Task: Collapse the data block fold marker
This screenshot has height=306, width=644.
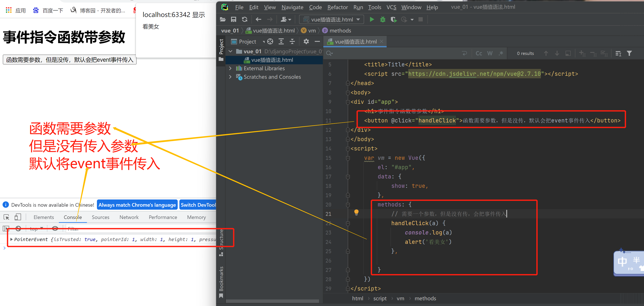Action: [348, 177]
